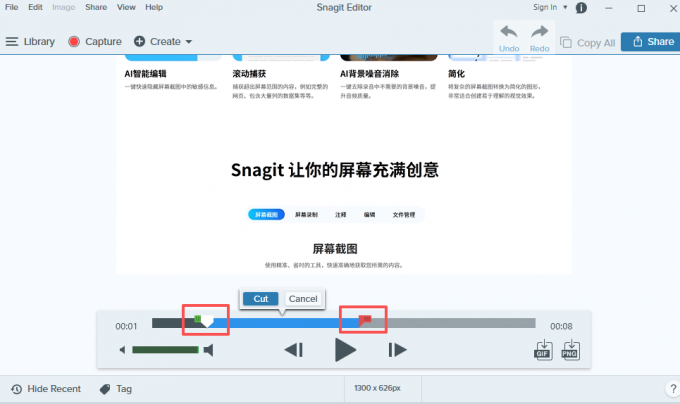Click the red end selection handle
Screen dimensions: 680x404
coord(365,320)
